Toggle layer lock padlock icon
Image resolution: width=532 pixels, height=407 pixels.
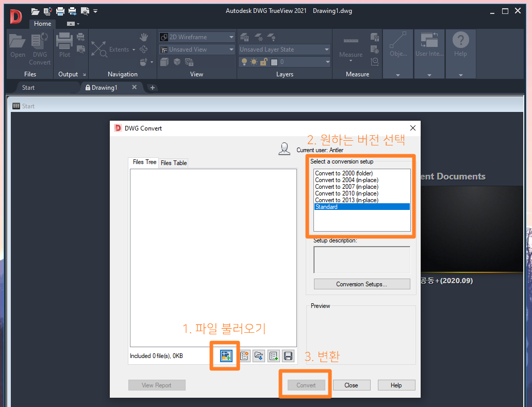(263, 62)
